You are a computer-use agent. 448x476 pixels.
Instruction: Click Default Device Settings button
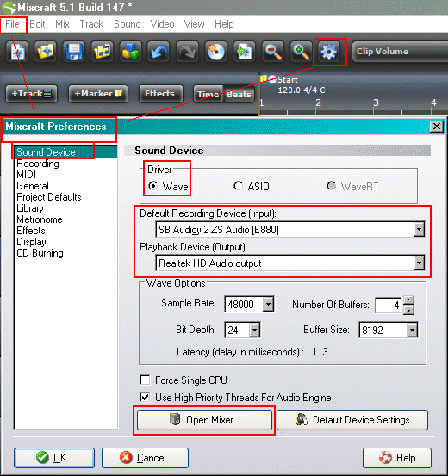(352, 420)
